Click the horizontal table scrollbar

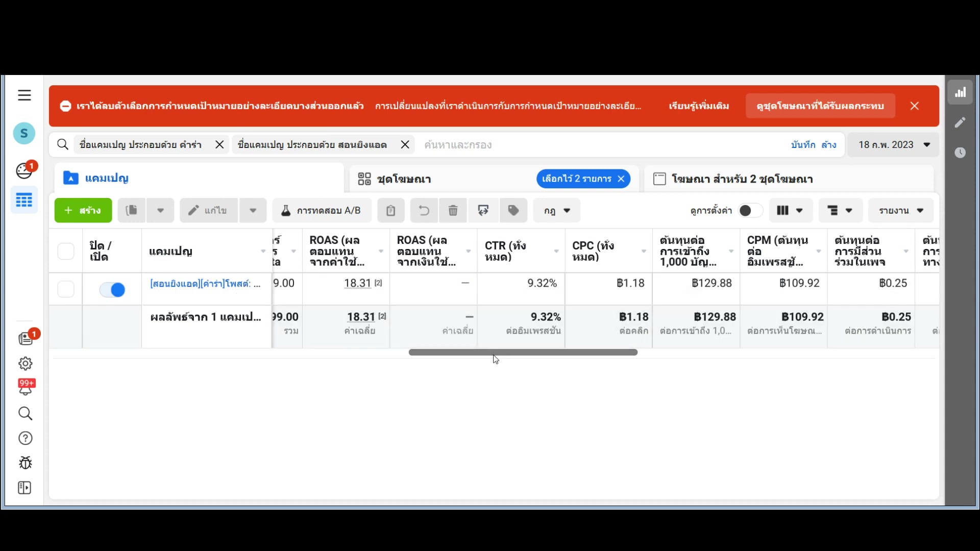point(523,352)
